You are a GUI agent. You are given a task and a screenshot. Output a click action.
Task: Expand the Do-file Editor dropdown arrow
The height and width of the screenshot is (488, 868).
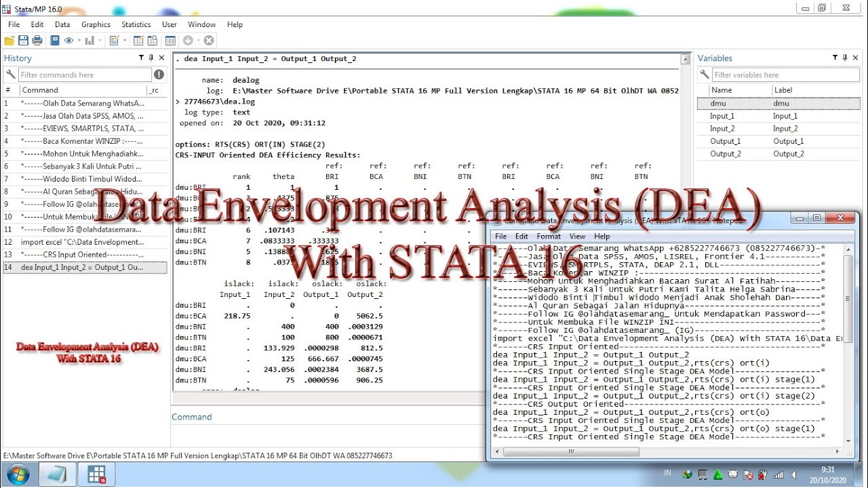pos(123,41)
